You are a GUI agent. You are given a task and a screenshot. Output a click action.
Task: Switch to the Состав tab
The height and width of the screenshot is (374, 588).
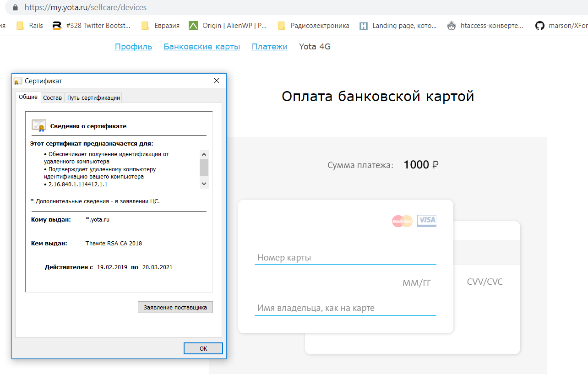click(x=52, y=98)
